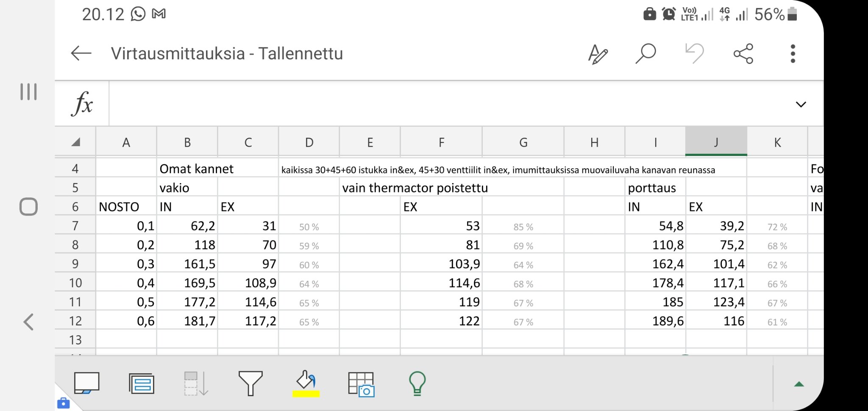Open the three-dot overflow menu

[793, 54]
